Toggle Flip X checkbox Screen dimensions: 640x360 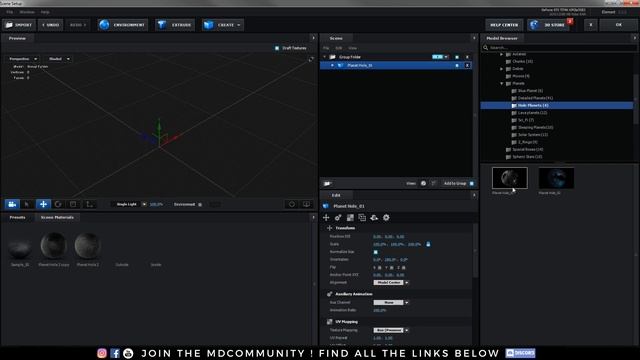(x=380, y=268)
